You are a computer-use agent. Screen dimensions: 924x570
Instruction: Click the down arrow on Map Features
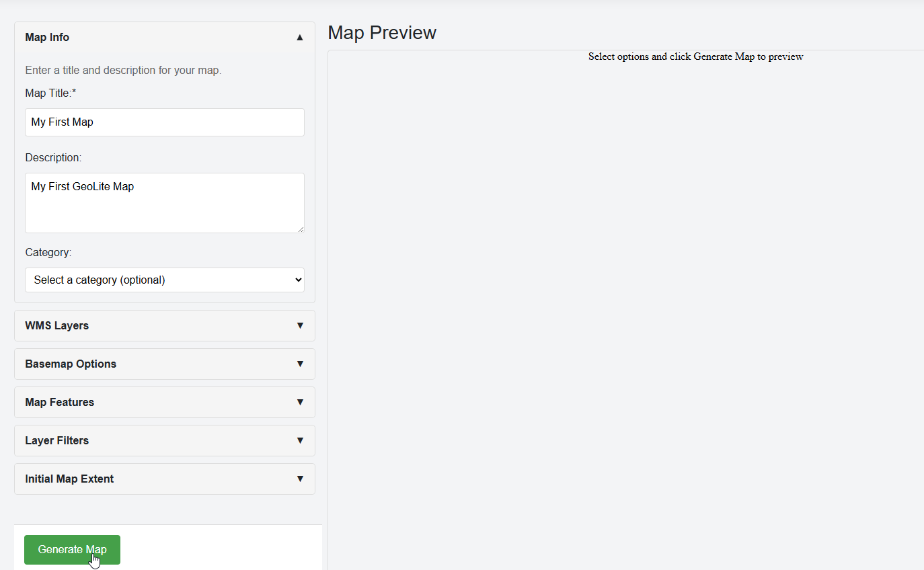click(300, 402)
